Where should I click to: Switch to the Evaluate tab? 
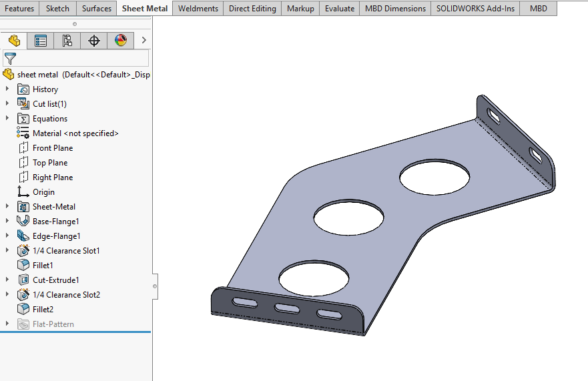tap(340, 9)
